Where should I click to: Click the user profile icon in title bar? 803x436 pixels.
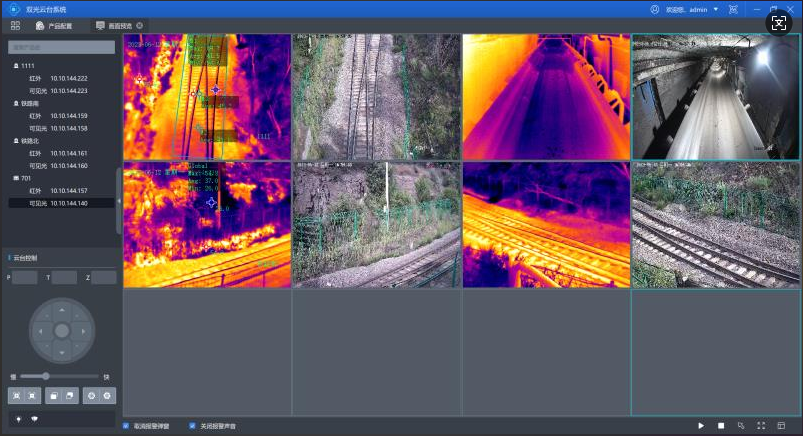click(x=654, y=9)
